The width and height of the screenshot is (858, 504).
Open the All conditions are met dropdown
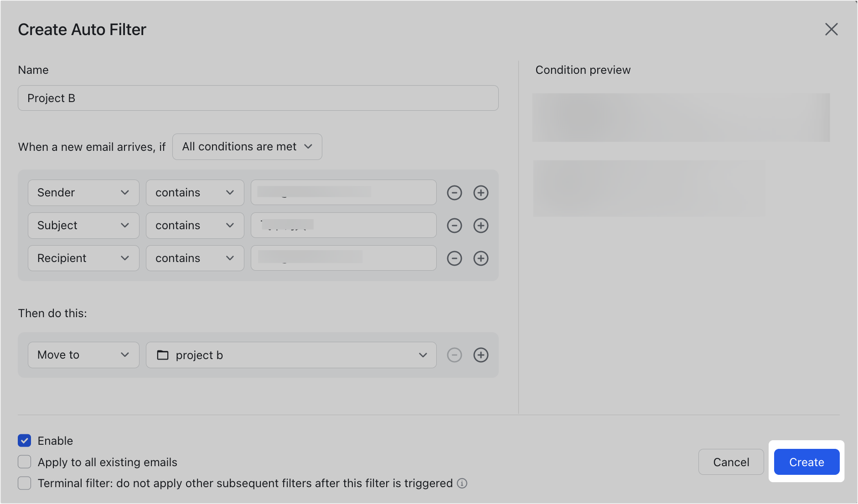pyautogui.click(x=247, y=146)
